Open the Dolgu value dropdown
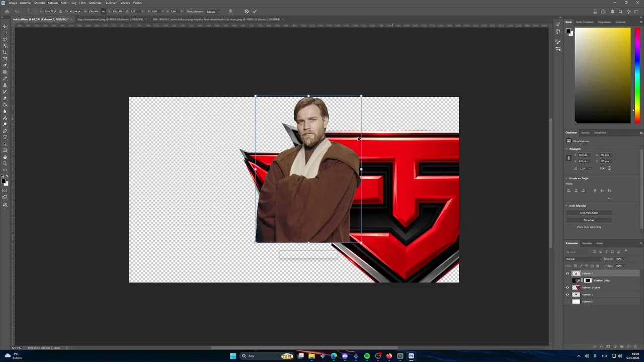 pyautogui.click(x=625, y=266)
